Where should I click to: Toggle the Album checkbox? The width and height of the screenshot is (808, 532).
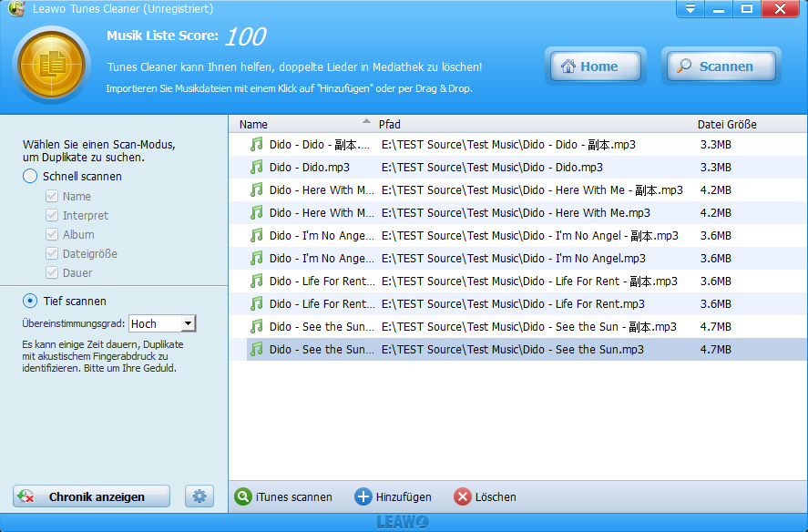[52, 234]
